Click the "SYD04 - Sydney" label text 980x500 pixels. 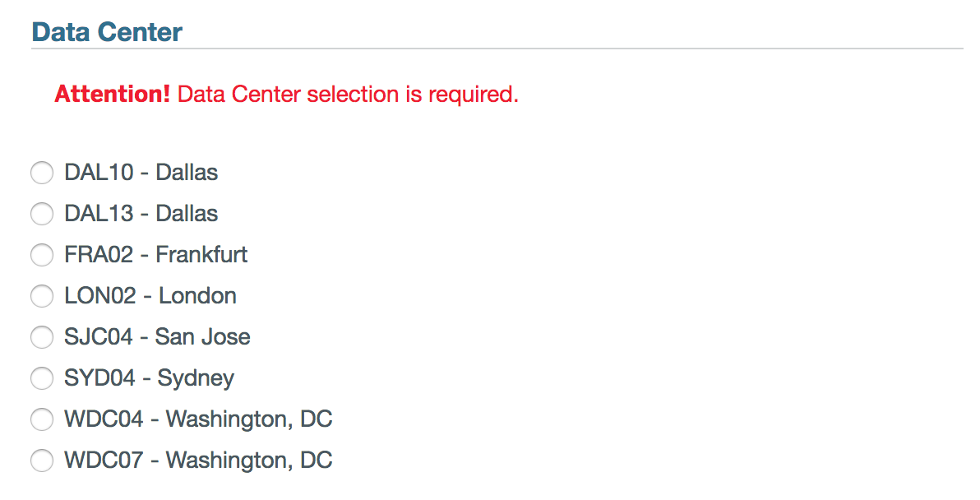tap(149, 378)
